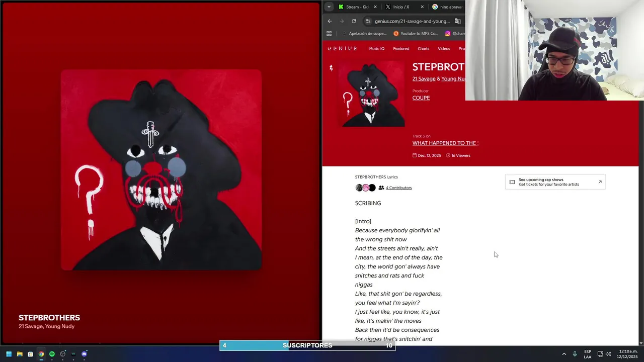The width and height of the screenshot is (644, 362).
Task: Reload the Genius page
Action: 354,21
